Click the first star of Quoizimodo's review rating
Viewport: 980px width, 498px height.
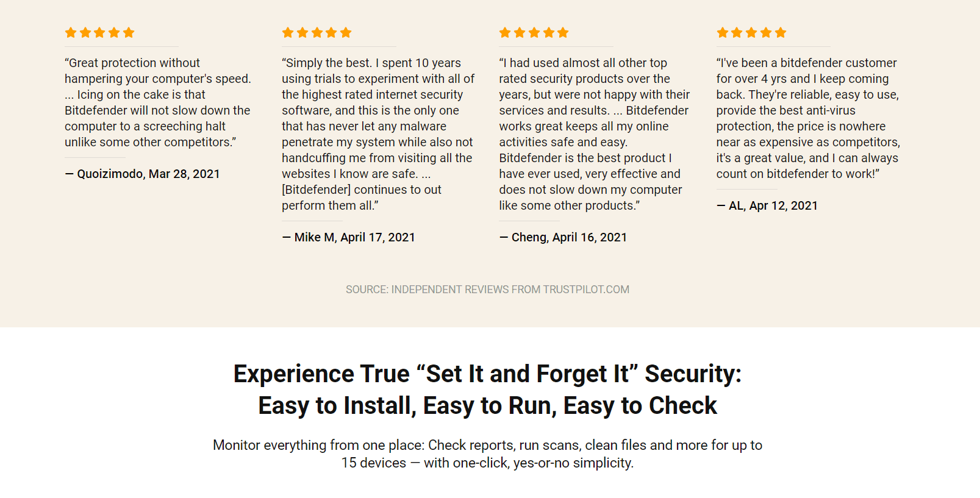(x=71, y=33)
